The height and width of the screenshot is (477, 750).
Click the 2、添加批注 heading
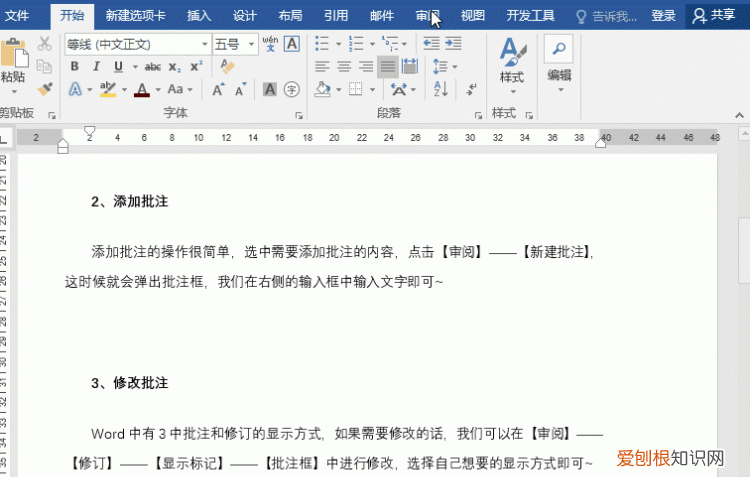click(x=130, y=201)
